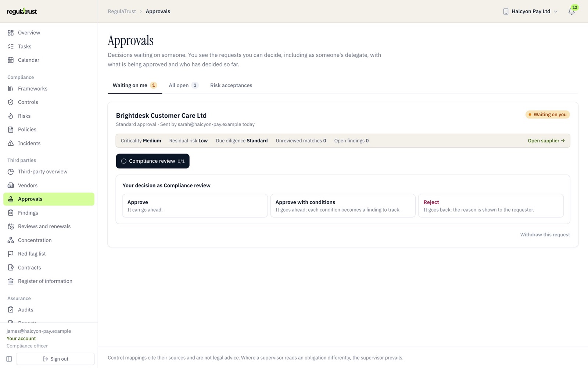Image resolution: width=588 pixels, height=368 pixels.
Task: Click the Brightdesk Customer Care Ltd heading
Action: coord(161,116)
